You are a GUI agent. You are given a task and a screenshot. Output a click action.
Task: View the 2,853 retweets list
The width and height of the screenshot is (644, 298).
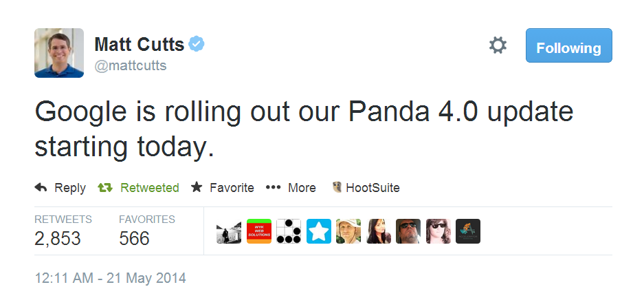click(58, 238)
